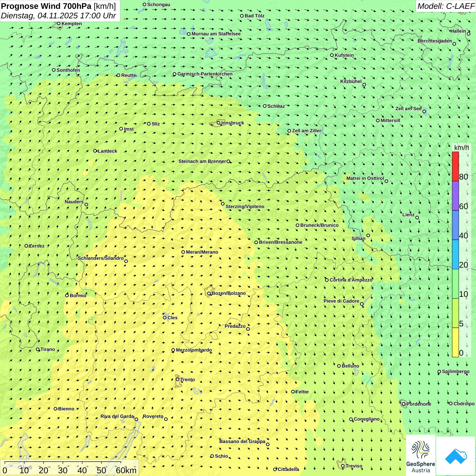
Task: Click the 'Cortina d'Ampezzo' label
Action: point(351,280)
